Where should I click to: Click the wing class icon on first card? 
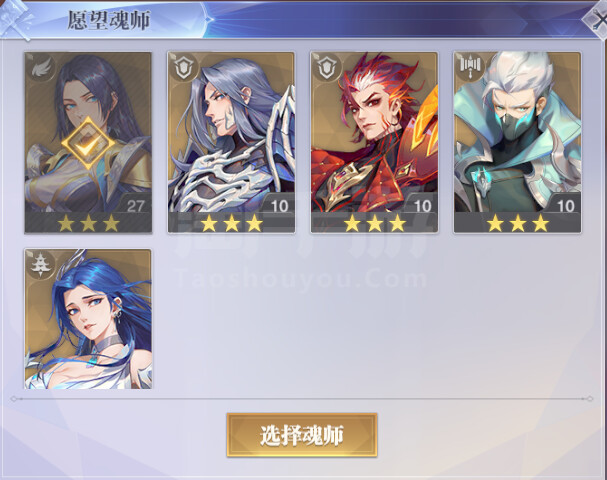(41, 69)
